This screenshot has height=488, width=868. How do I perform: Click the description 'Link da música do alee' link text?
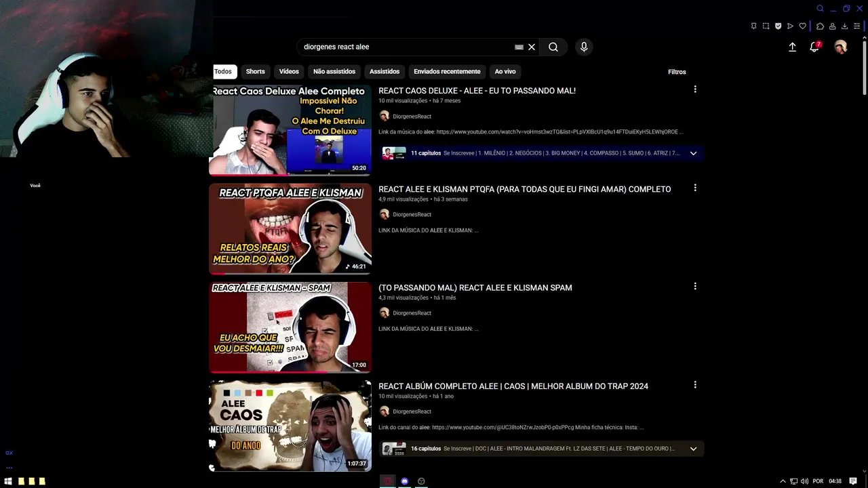tap(531, 132)
